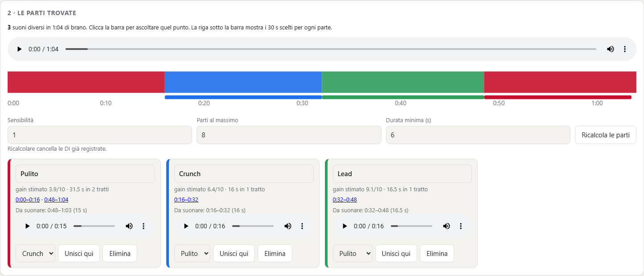Click the thin blue chosen-range line under bar
The height and width of the screenshot is (276, 644).
(x=243, y=97)
